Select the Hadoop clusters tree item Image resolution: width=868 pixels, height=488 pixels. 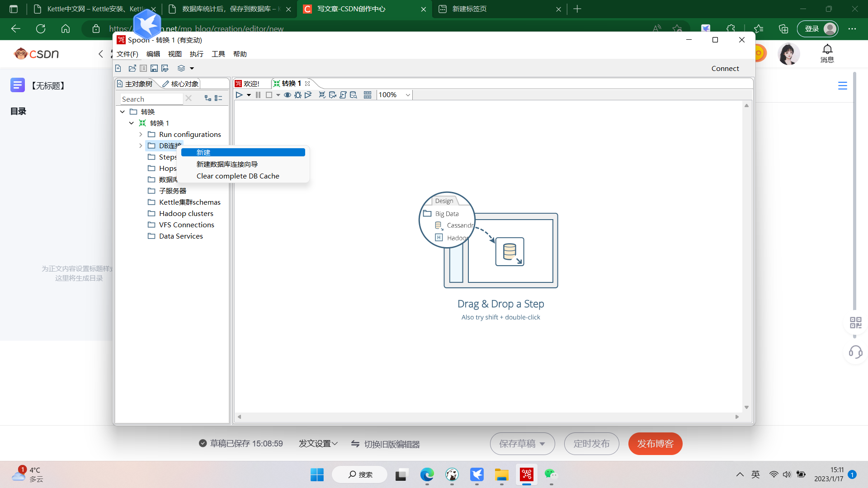click(x=186, y=213)
